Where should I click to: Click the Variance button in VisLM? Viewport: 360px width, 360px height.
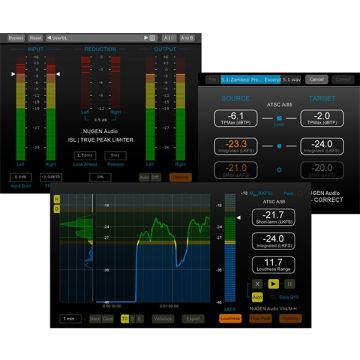click(163, 319)
